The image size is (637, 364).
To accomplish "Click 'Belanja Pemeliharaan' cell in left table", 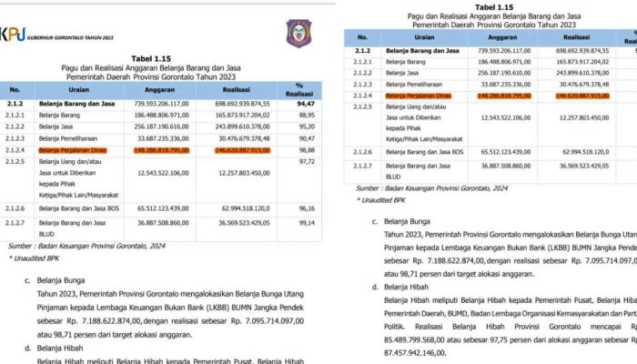I will pos(67,138).
